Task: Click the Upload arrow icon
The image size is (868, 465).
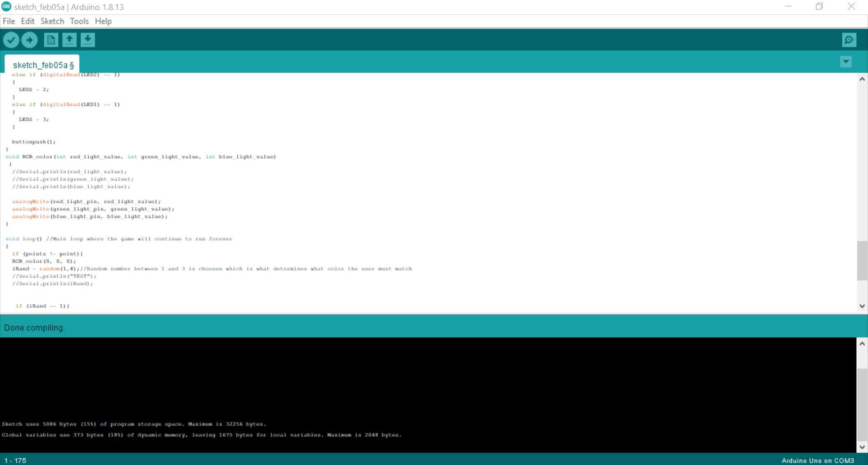Action: click(29, 40)
